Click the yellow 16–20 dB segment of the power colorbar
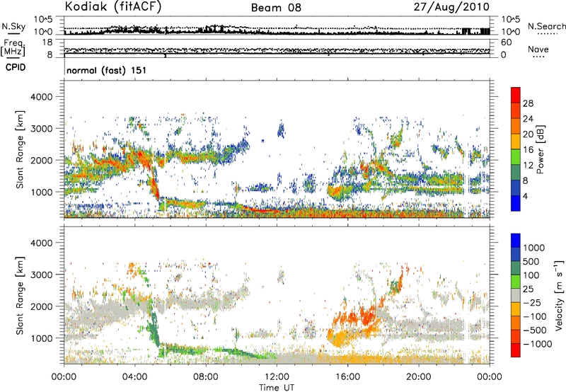 pyautogui.click(x=516, y=142)
